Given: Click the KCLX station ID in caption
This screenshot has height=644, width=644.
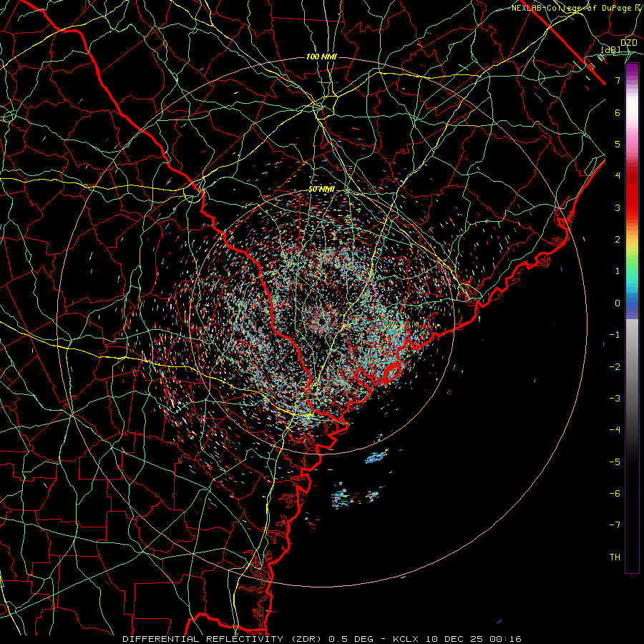Looking at the screenshot, I should [406, 639].
